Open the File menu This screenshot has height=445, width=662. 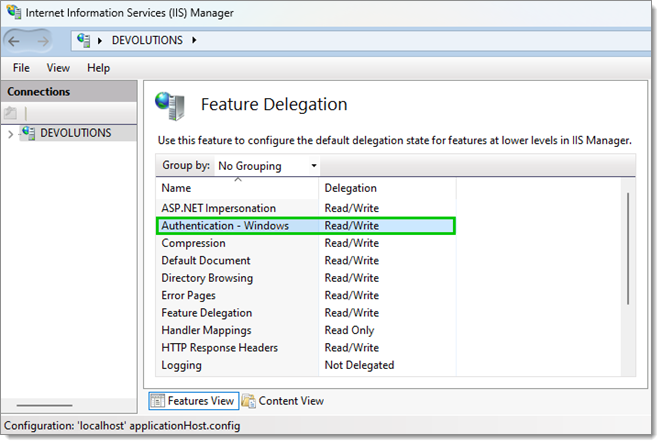21,68
